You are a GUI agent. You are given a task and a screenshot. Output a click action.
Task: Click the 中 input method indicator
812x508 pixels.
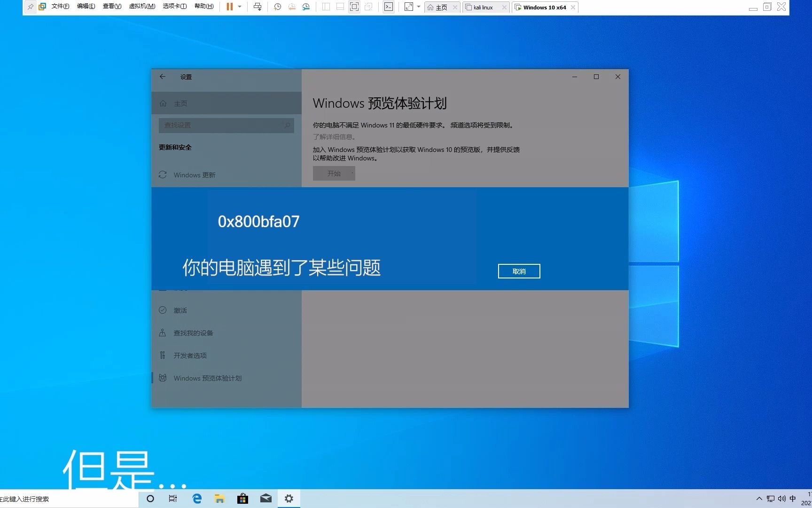(793, 499)
